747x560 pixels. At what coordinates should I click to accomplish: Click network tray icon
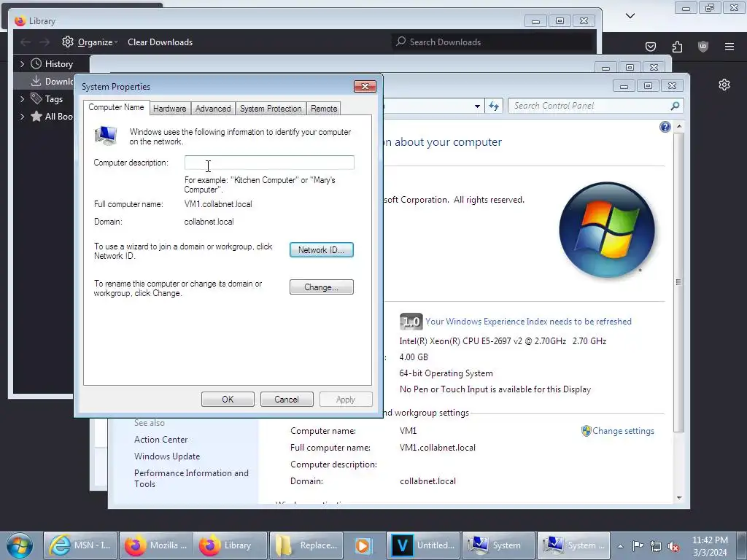[656, 546]
